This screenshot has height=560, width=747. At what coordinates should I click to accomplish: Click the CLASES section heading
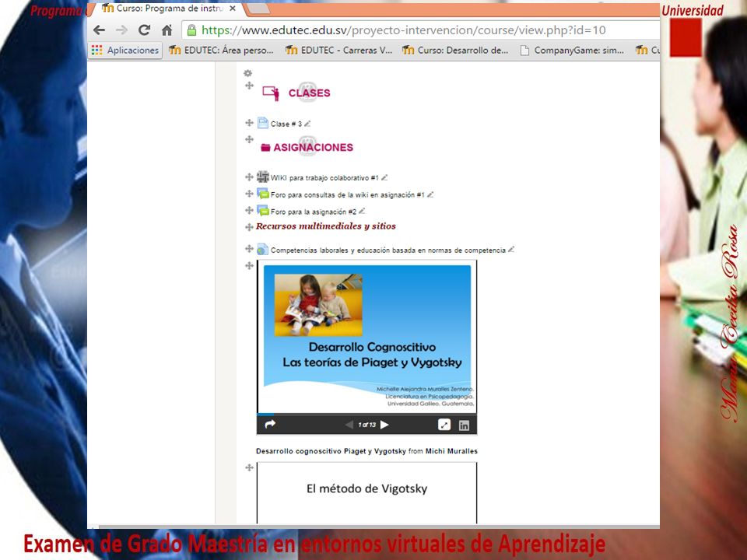click(309, 93)
